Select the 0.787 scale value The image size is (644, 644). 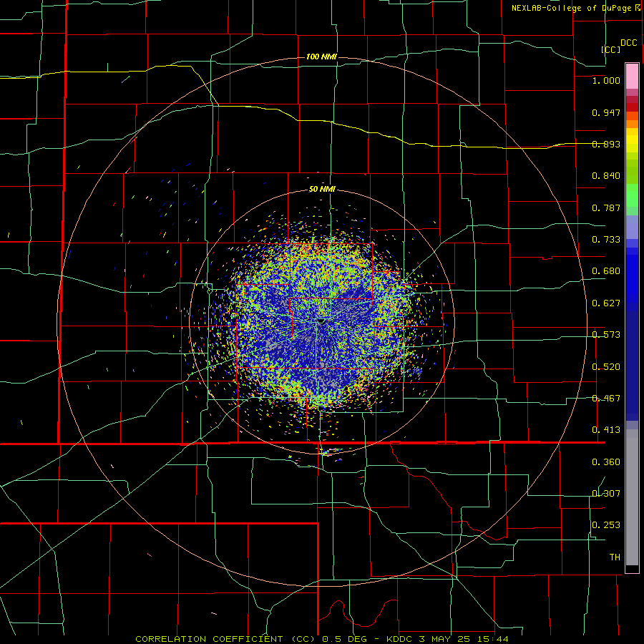pos(606,208)
